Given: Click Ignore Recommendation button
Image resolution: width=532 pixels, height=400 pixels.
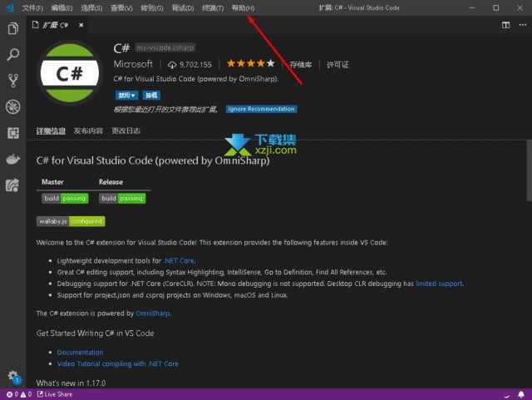Looking at the screenshot, I should pos(261,109).
